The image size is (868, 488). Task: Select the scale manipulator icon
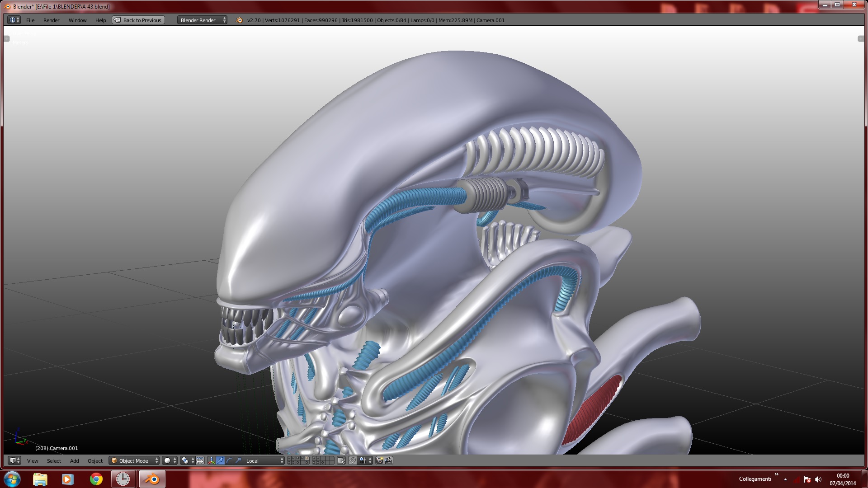tap(238, 460)
